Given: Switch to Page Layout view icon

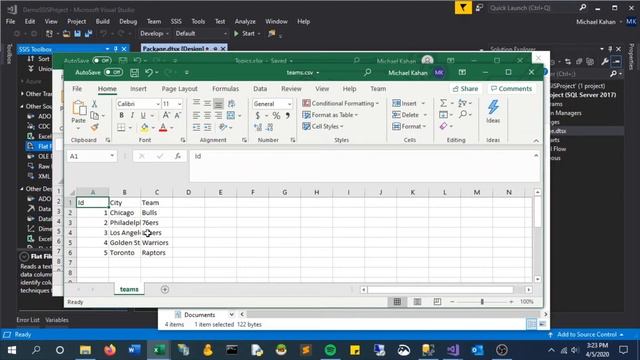Looking at the screenshot, I should [417, 302].
